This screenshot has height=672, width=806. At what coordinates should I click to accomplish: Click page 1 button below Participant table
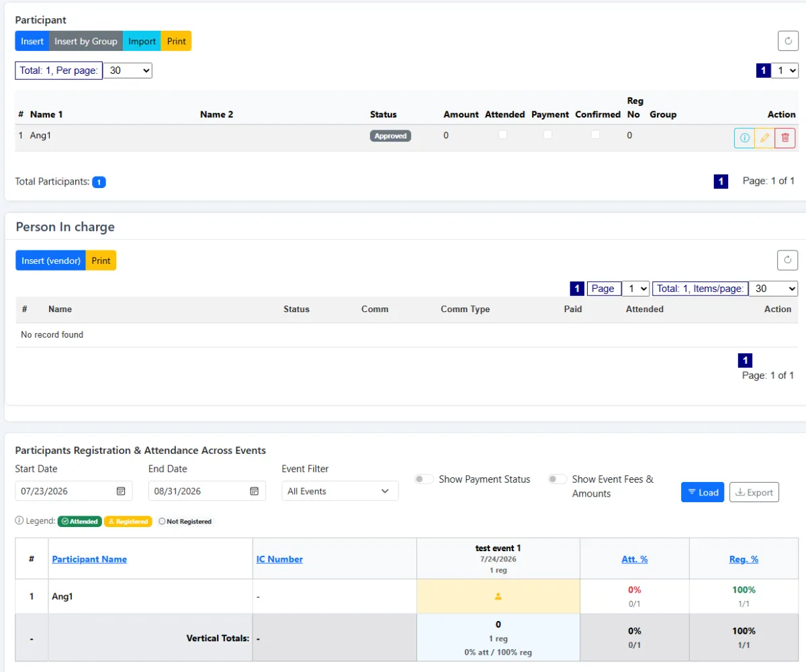tap(721, 181)
